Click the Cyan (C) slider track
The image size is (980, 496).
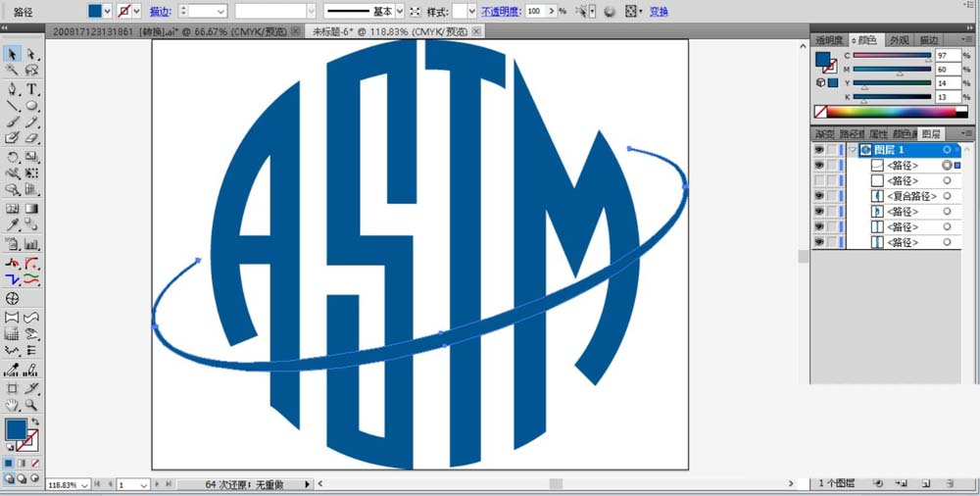pos(892,56)
